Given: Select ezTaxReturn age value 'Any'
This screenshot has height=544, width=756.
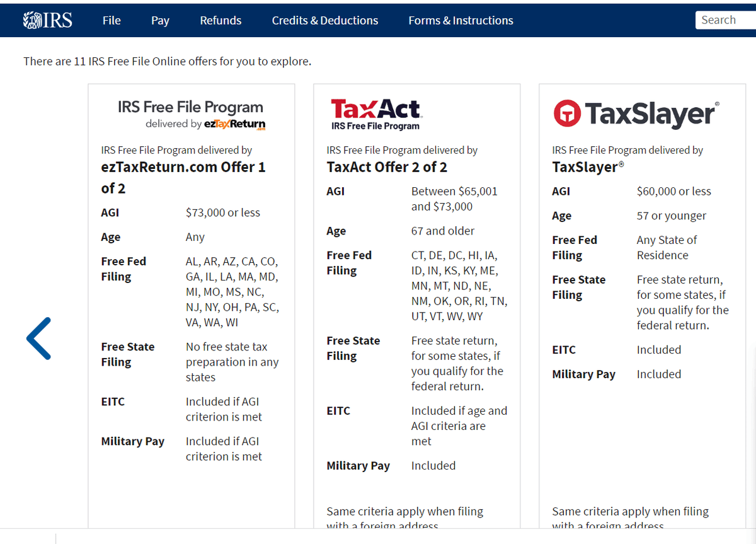Looking at the screenshot, I should [x=195, y=237].
